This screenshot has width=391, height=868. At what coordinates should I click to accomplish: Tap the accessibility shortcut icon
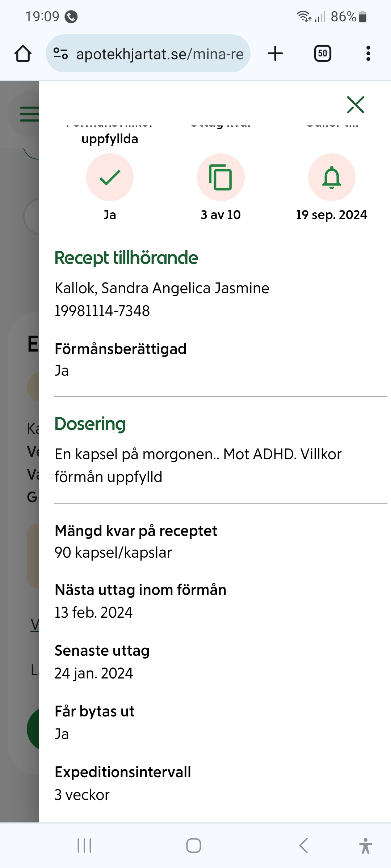pos(365,846)
